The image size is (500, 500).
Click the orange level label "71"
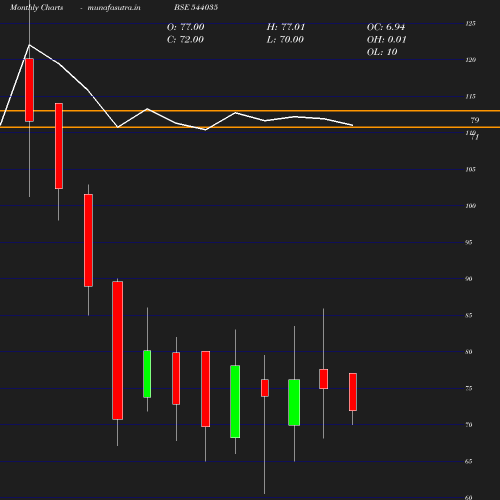coord(475,137)
